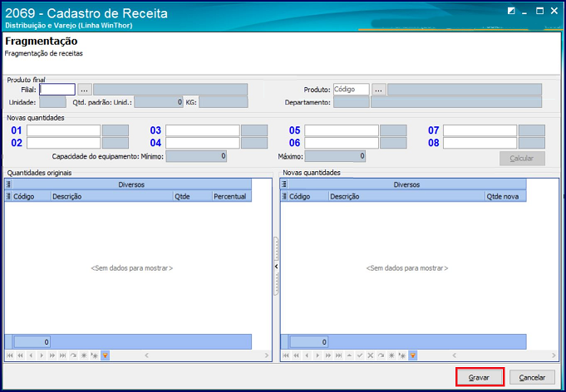Toggle the filter icon under Quantidades originais grid
566x392 pixels.
105,355
